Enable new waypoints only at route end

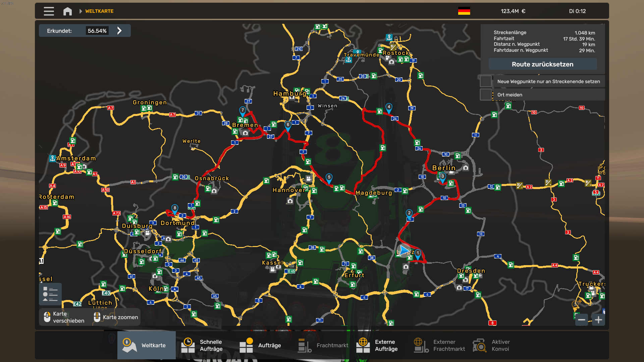coord(486,81)
